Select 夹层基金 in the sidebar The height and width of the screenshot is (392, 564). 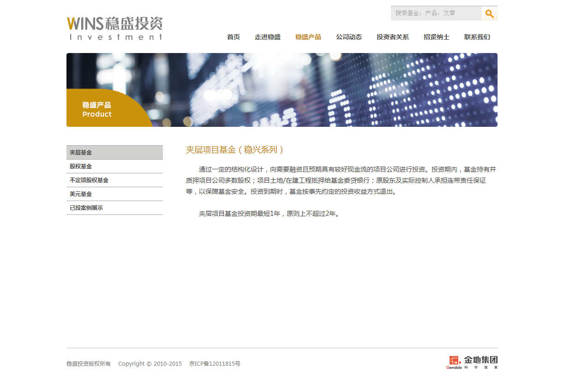tap(114, 153)
